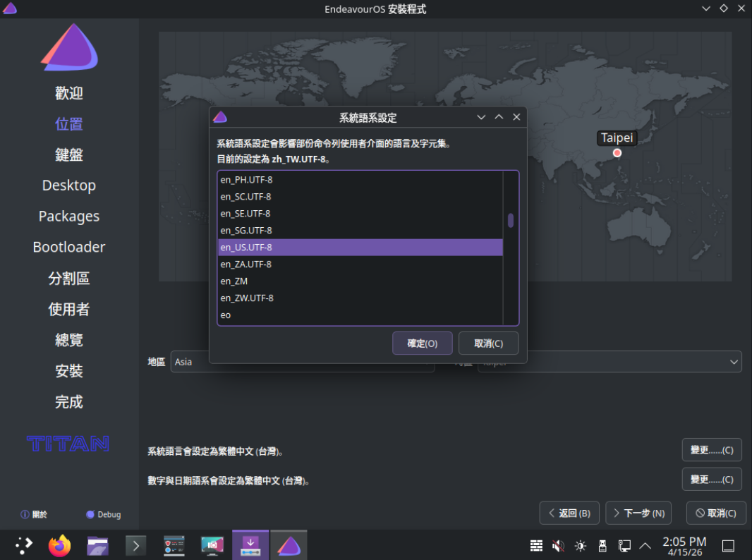Expand the hidden system tray icons
The image size is (752, 560).
[645, 545]
